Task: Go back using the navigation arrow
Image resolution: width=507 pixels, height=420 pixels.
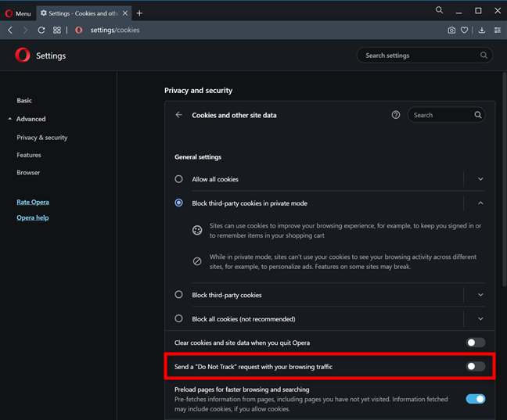Action: 10,30
